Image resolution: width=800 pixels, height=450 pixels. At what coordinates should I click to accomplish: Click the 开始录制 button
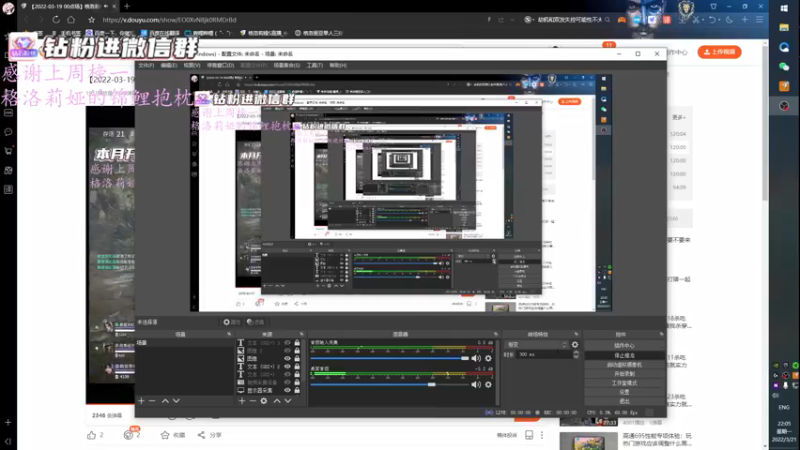pyautogui.click(x=624, y=374)
